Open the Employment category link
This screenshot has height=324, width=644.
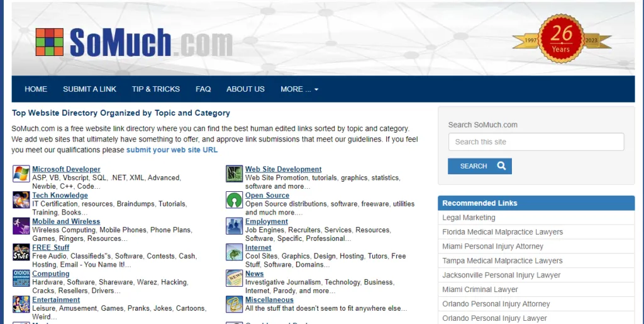(267, 221)
